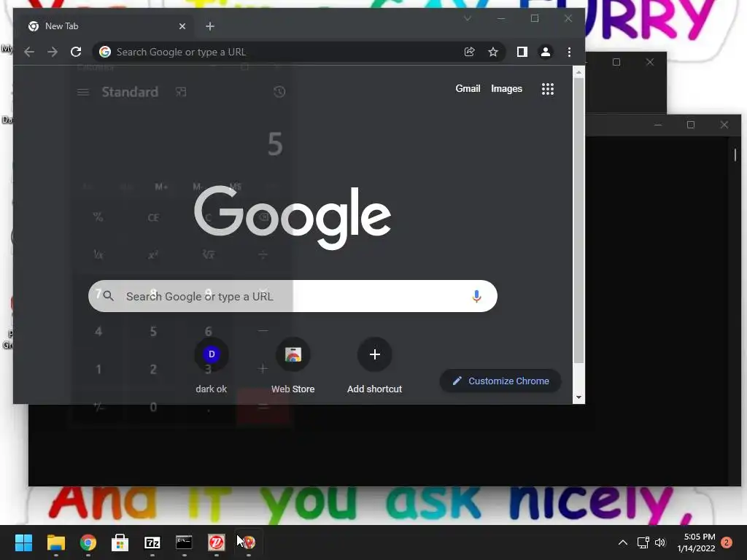Open the Gmail link
Screen dimensions: 747x560
click(468, 88)
